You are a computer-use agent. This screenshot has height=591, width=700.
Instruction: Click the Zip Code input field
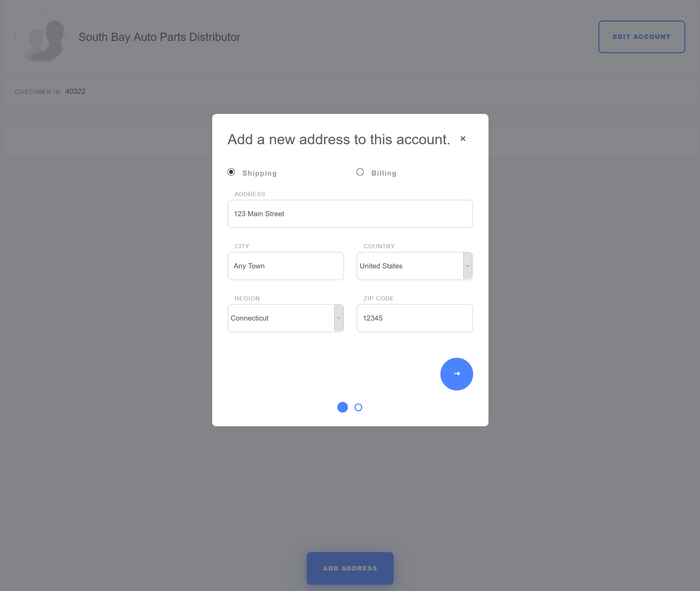[x=415, y=317]
